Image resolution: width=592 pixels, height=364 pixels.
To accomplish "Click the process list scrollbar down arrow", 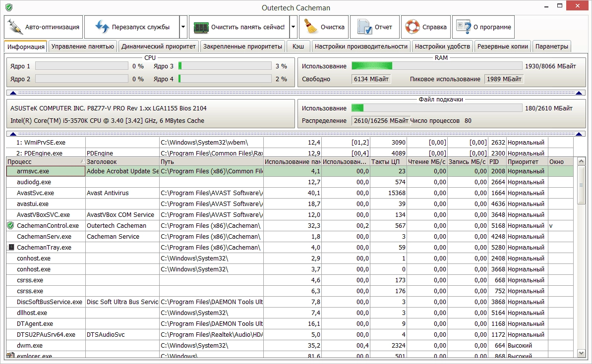I will click(582, 354).
